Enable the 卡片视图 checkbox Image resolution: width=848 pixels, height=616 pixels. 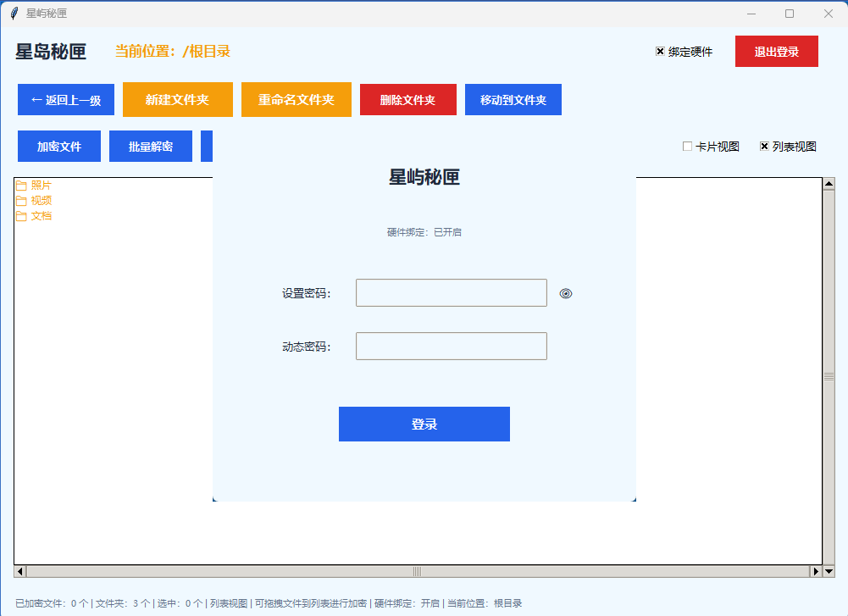(687, 146)
